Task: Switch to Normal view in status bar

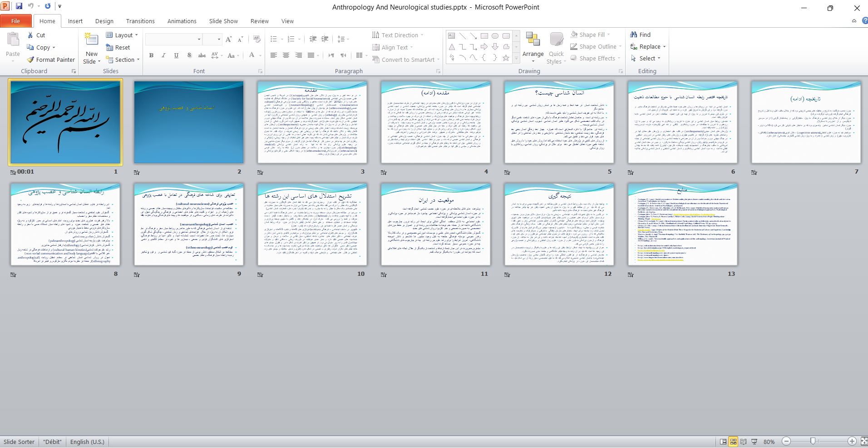Action: pos(723,442)
